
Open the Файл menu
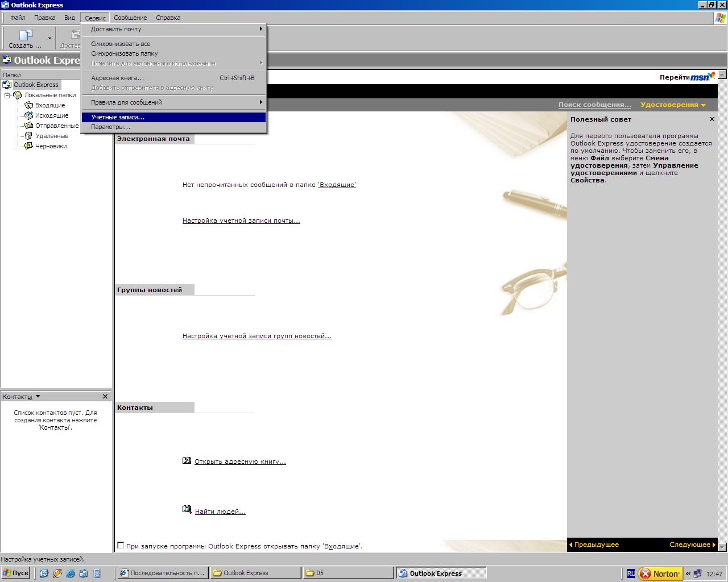click(18, 18)
